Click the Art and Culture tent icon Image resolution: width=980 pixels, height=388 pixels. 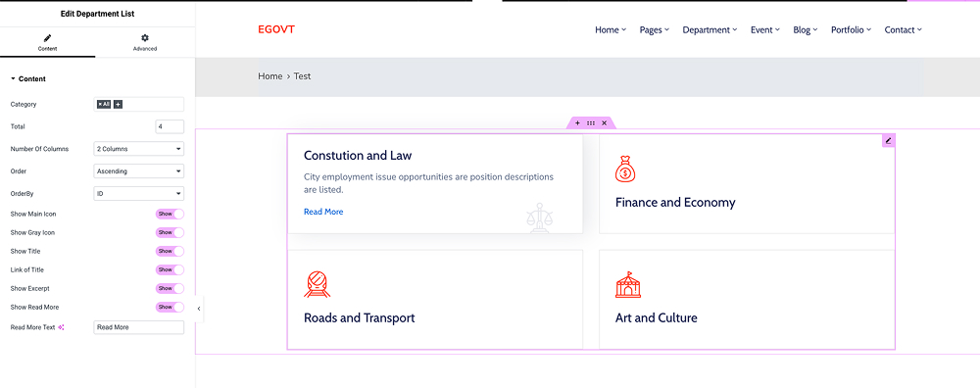(x=628, y=285)
